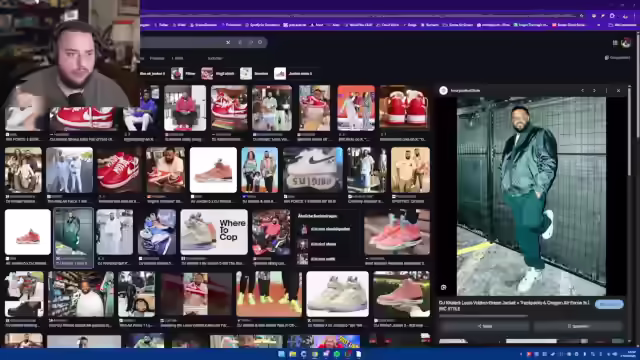Close the image preview panel
The height and width of the screenshot is (360, 640).
(618, 91)
